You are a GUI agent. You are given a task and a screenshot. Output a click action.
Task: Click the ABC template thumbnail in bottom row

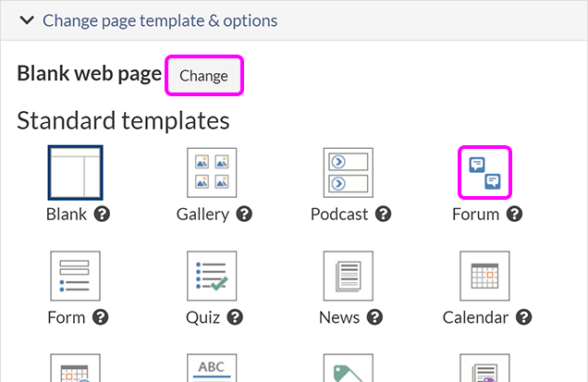pyautogui.click(x=212, y=368)
